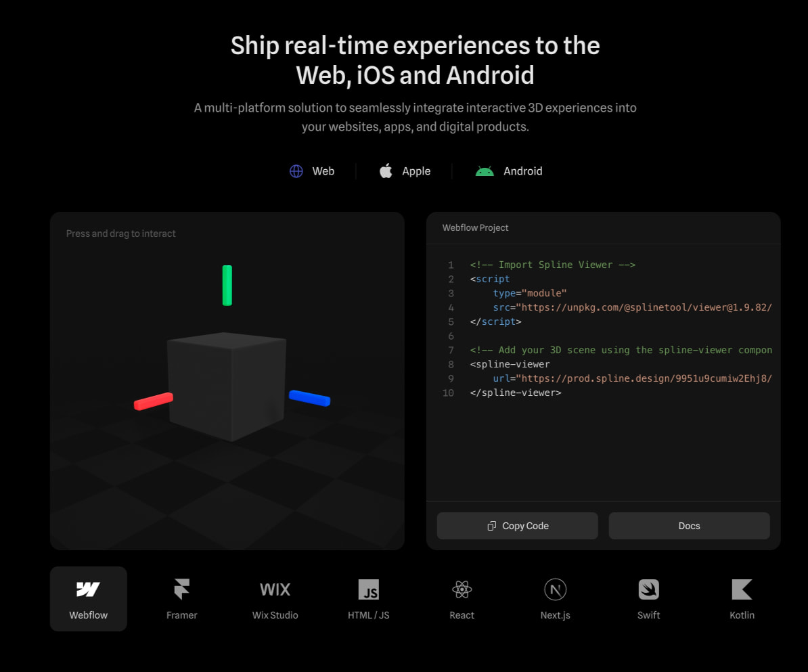Click 'Press and drag to interact' hint
808x672 pixels.
(x=120, y=233)
